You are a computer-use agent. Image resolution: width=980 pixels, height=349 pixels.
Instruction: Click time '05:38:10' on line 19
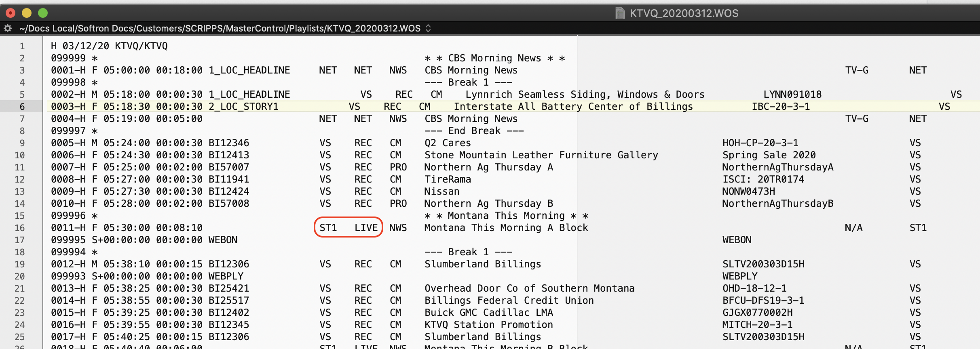[127, 264]
